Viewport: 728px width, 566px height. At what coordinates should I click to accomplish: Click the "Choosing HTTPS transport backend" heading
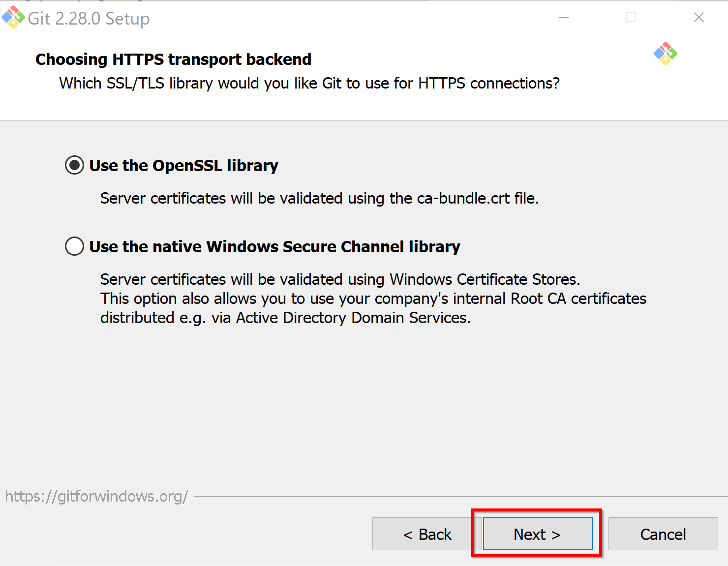click(173, 60)
